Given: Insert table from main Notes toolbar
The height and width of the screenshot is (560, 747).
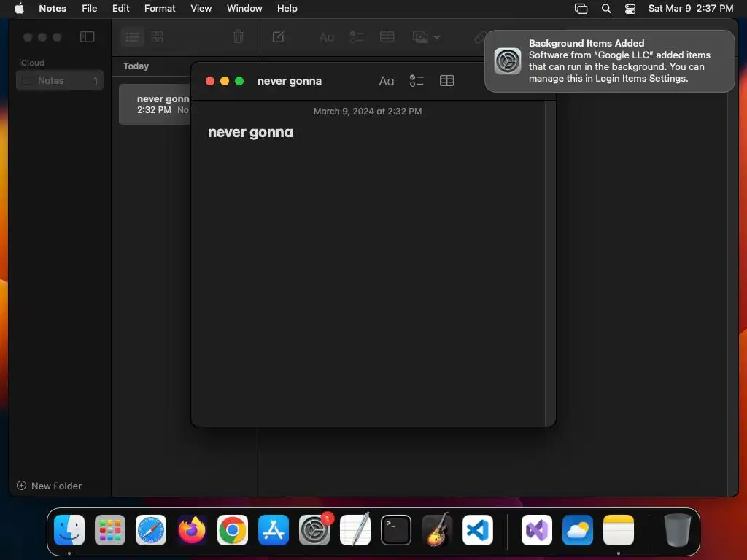Looking at the screenshot, I should click(x=387, y=36).
